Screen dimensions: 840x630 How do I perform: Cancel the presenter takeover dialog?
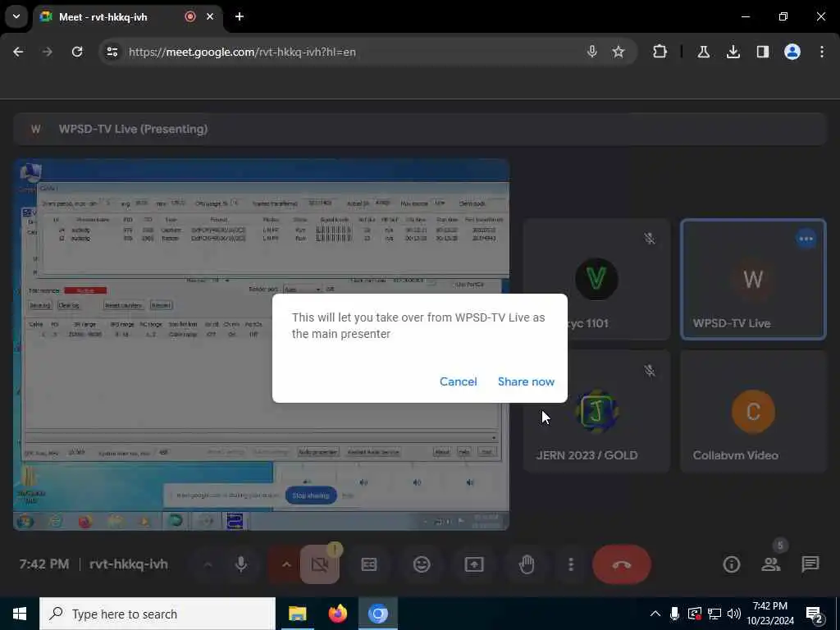[458, 381]
